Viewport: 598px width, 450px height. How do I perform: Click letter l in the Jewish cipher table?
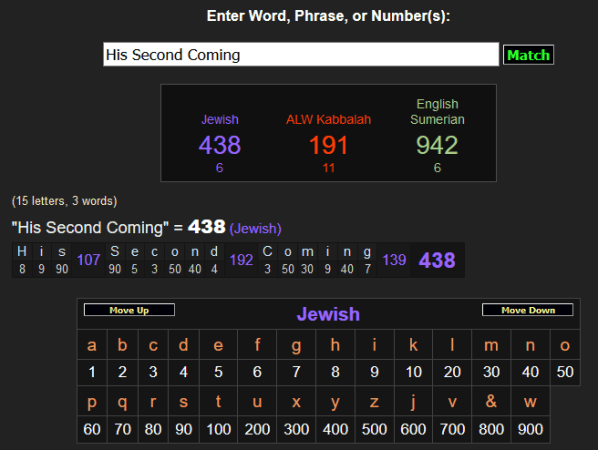pos(452,345)
